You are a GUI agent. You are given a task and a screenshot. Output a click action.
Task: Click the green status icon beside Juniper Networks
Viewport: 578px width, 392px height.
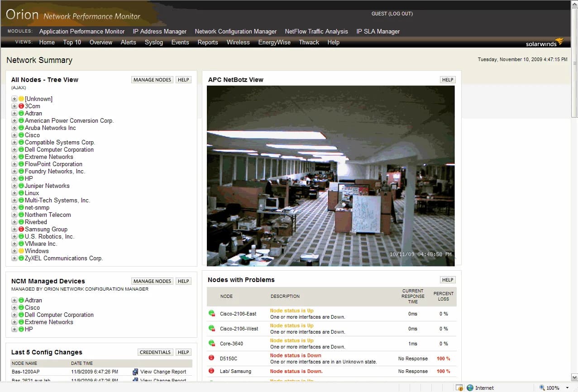click(21, 186)
